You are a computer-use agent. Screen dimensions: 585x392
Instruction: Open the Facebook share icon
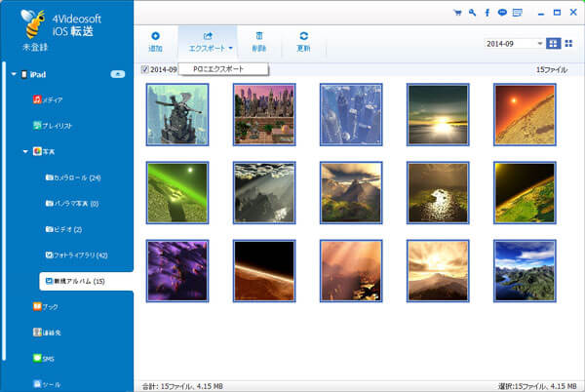487,13
